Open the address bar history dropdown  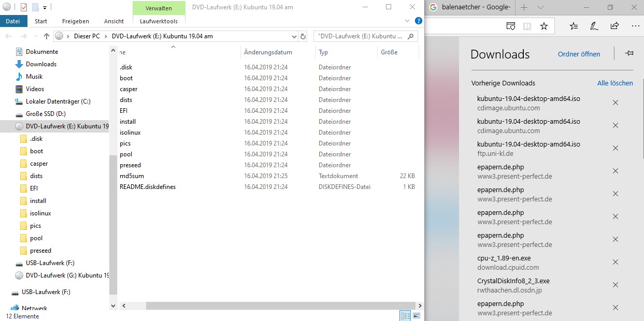(294, 36)
